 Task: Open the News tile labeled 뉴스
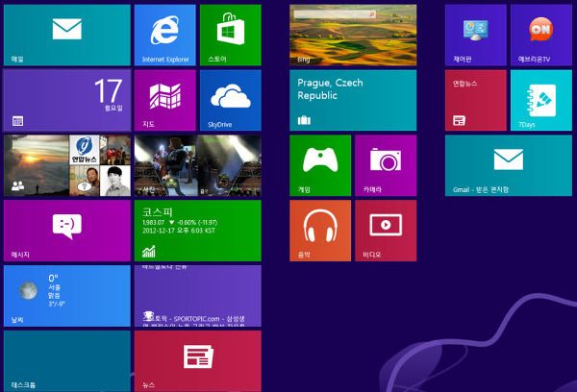pyautogui.click(x=198, y=361)
